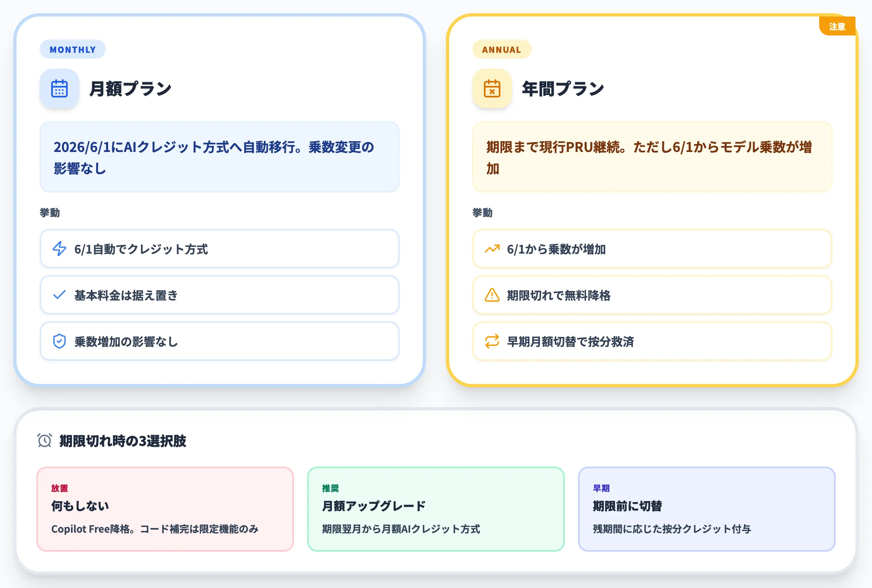This screenshot has height=588, width=872.
Task: Click the alarm clock icon beside 期限切れ時の3選択肢
Action: pyautogui.click(x=44, y=441)
